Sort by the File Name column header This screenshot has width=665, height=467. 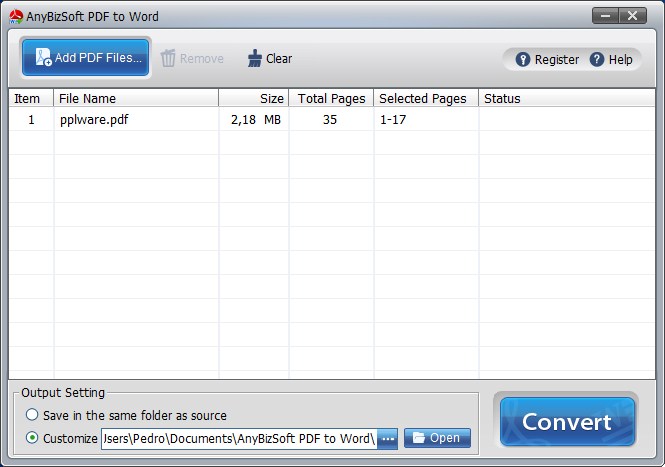(136, 98)
